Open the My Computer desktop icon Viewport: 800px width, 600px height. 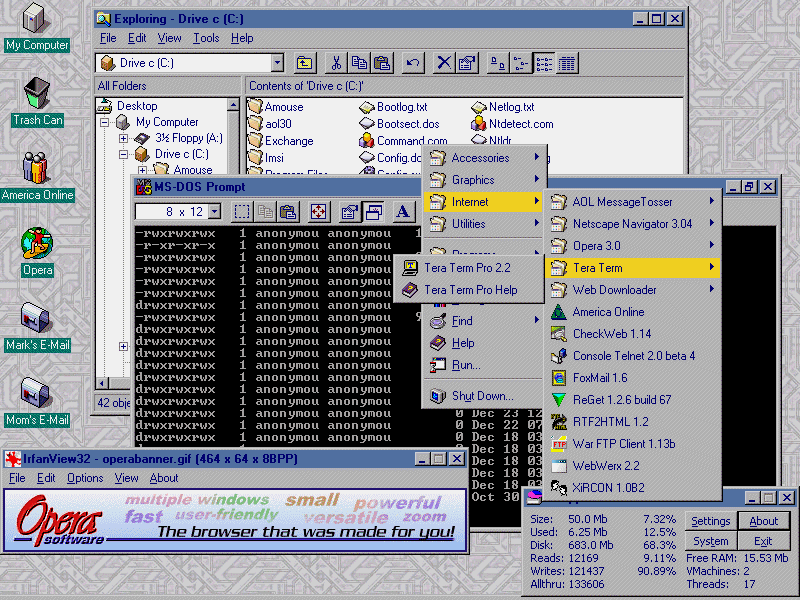[x=37, y=28]
